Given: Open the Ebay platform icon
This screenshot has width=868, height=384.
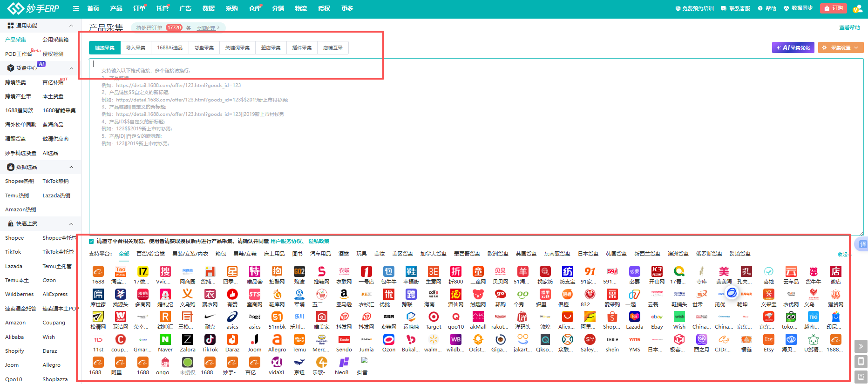Looking at the screenshot, I should pos(657,317).
